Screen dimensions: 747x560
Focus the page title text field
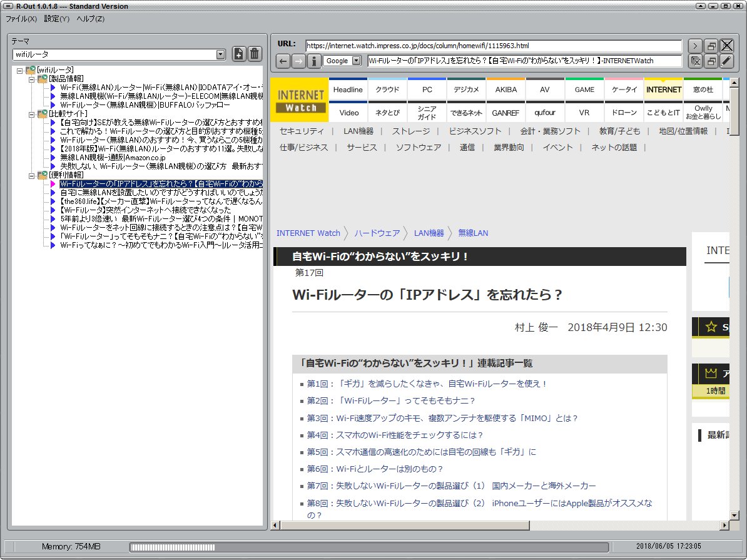(524, 61)
